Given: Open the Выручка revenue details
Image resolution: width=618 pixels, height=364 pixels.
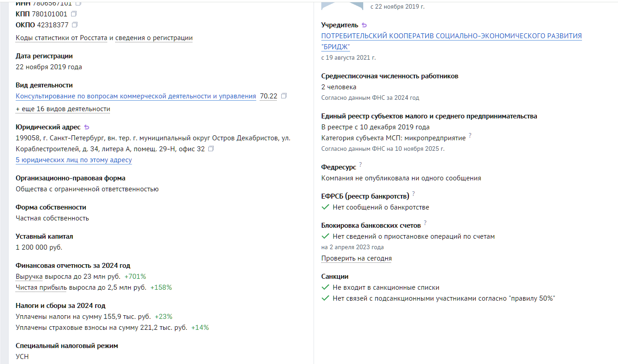Looking at the screenshot, I should (29, 277).
